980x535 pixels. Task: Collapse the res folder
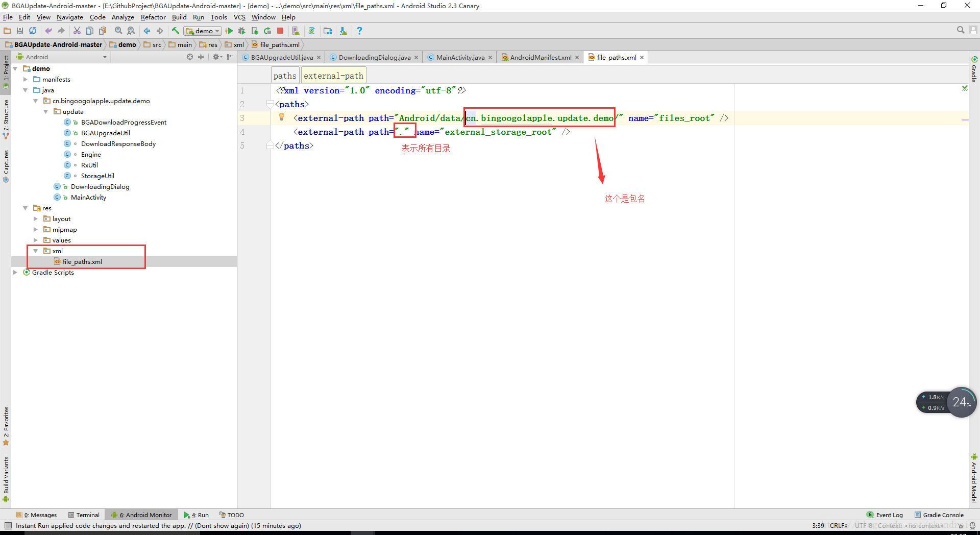point(26,208)
